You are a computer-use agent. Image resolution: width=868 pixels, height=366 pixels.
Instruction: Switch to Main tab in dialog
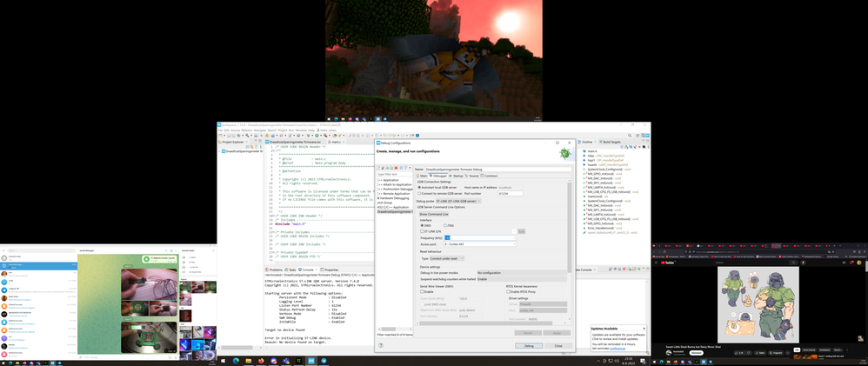[x=423, y=176]
